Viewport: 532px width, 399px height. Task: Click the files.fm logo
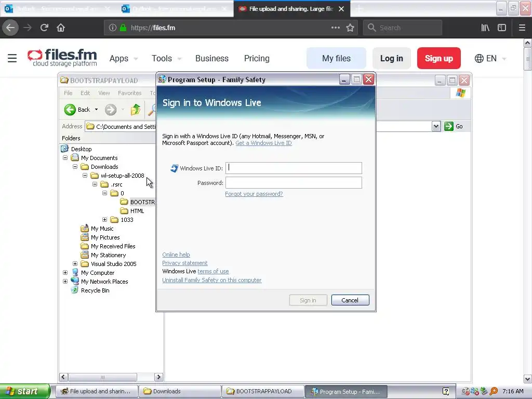[x=62, y=58]
